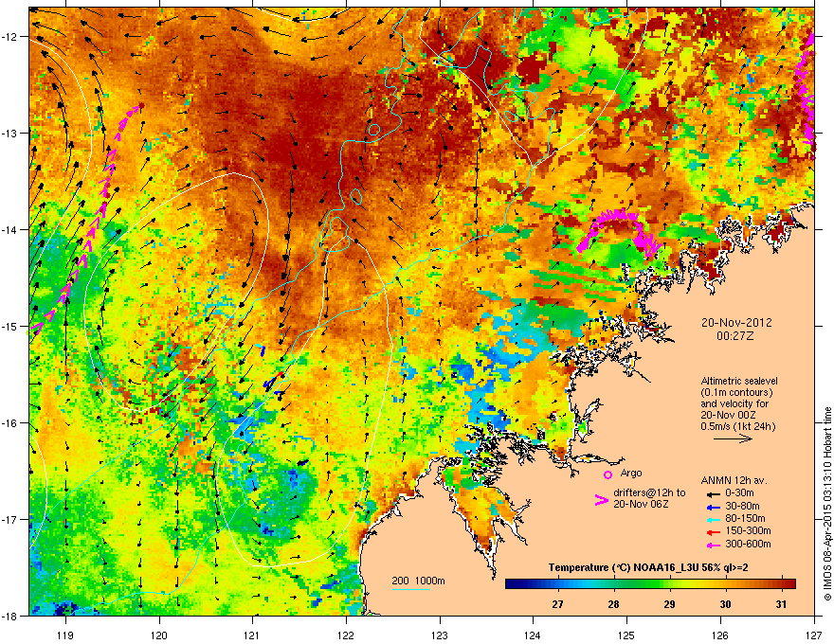
Task: Click the longitude axis label '121'
Action: click(252, 635)
